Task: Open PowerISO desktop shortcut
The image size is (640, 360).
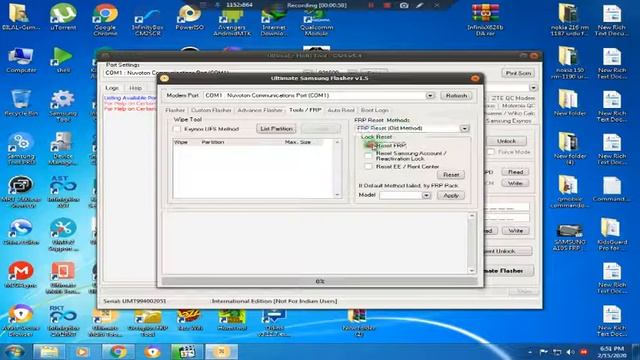Action: [189, 18]
